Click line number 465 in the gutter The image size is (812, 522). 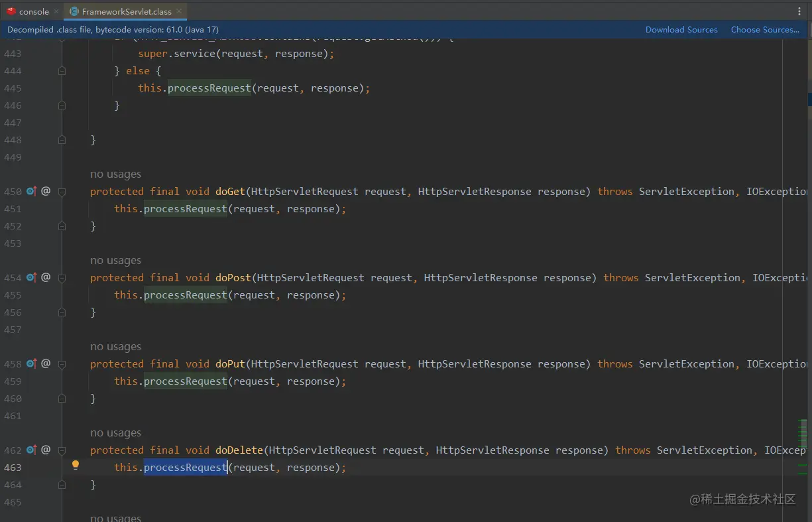click(13, 502)
